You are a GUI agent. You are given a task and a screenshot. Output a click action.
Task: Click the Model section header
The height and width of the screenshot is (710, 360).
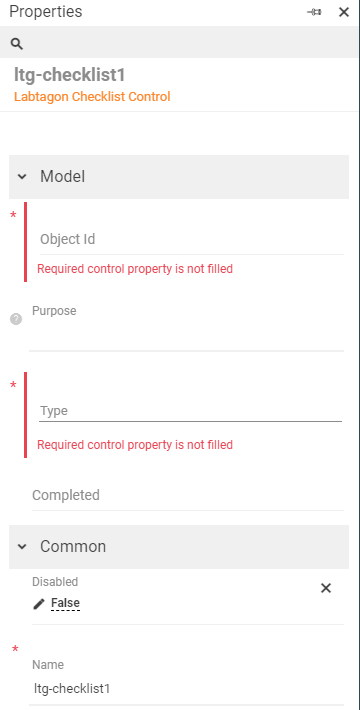[x=179, y=177]
